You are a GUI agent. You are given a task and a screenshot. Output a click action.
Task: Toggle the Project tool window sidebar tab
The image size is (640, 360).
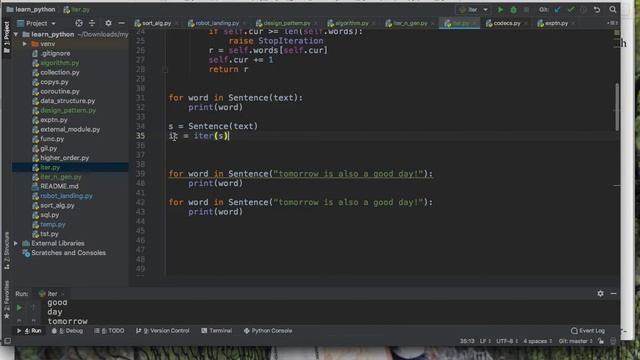[x=7, y=37]
